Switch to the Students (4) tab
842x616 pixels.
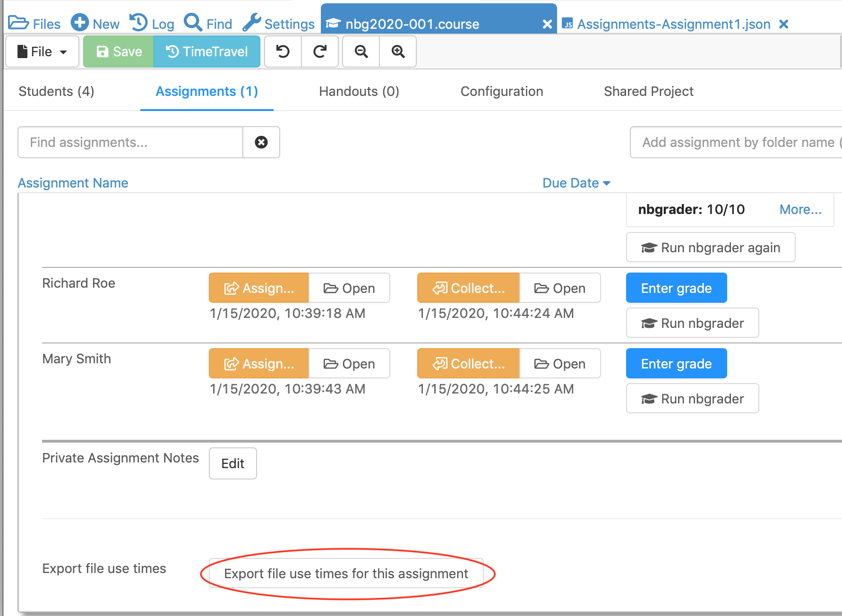pos(56,91)
